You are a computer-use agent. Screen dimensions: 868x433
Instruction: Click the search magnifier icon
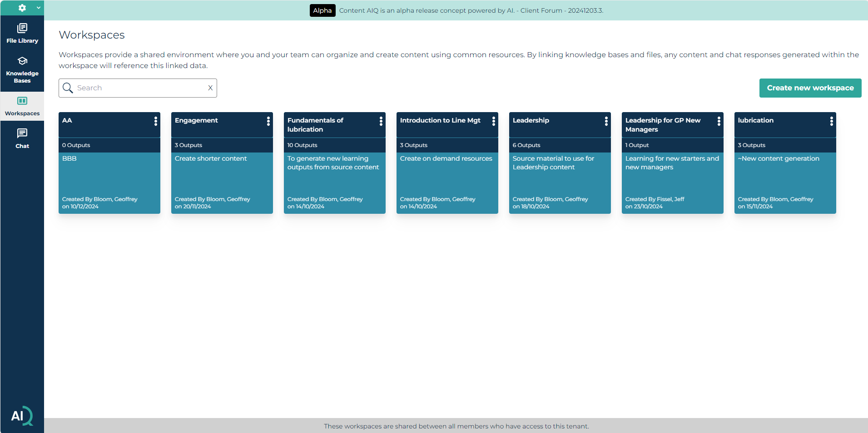[x=68, y=88]
